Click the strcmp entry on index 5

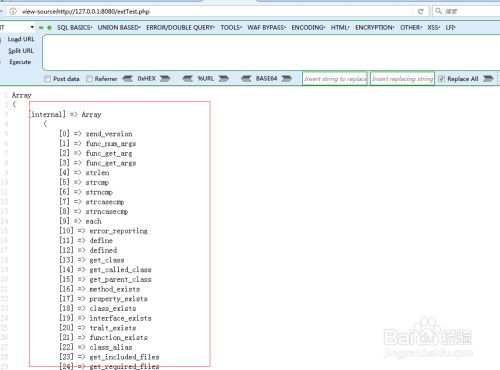[x=97, y=182]
